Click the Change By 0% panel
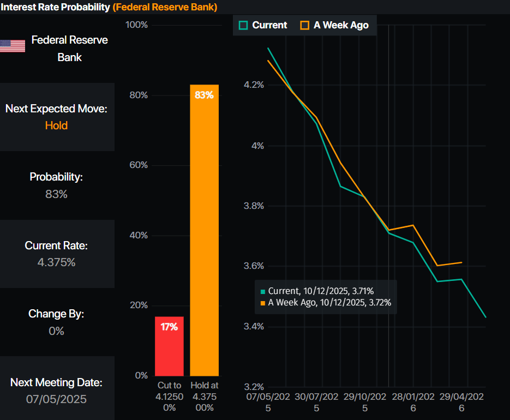Image resolution: width=510 pixels, height=420 pixels. (56, 322)
